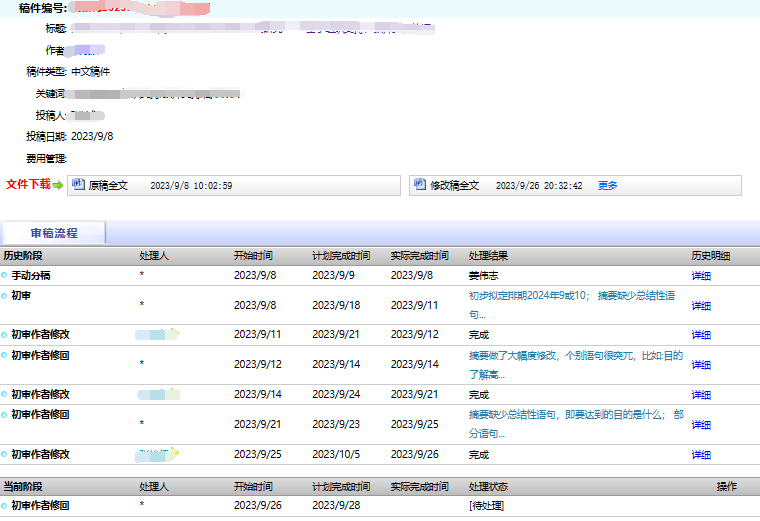
Task: Download the 原稿全文 file
Action: click(109, 186)
